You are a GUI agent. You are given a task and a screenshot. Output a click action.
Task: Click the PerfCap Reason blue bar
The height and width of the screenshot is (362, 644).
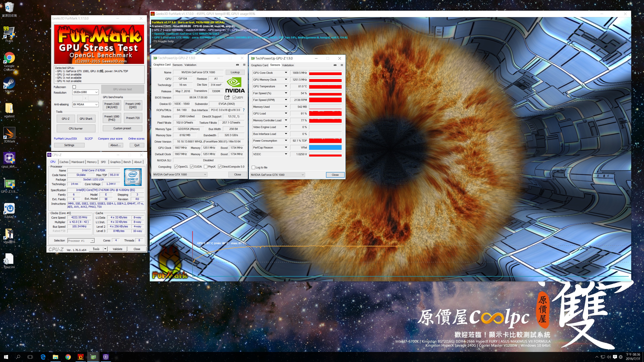[325, 147]
